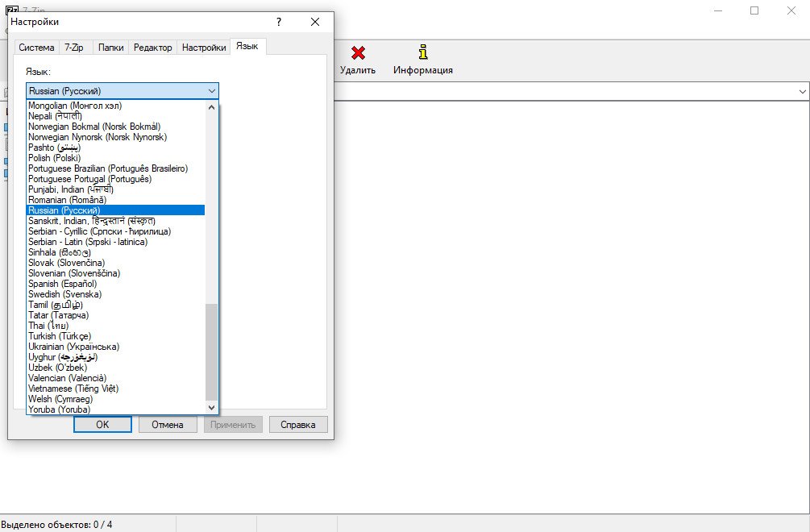Image resolution: width=810 pixels, height=532 pixels.
Task: Choose Sanskrit, Indian language entry
Action: coord(116,221)
